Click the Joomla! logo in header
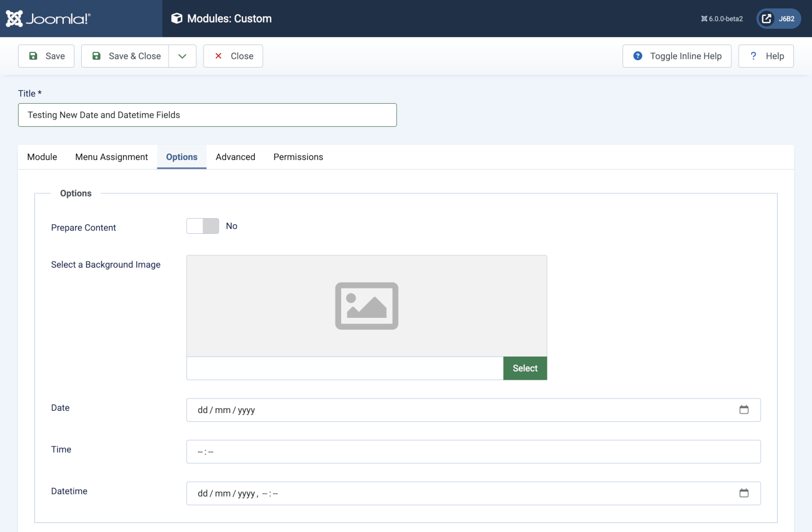The width and height of the screenshot is (812, 532). pyautogui.click(x=48, y=19)
